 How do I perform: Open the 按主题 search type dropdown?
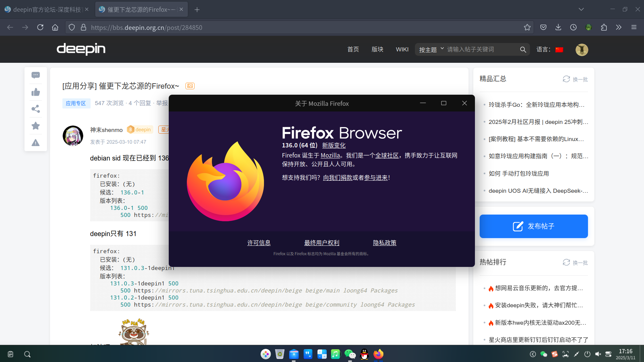(x=431, y=50)
